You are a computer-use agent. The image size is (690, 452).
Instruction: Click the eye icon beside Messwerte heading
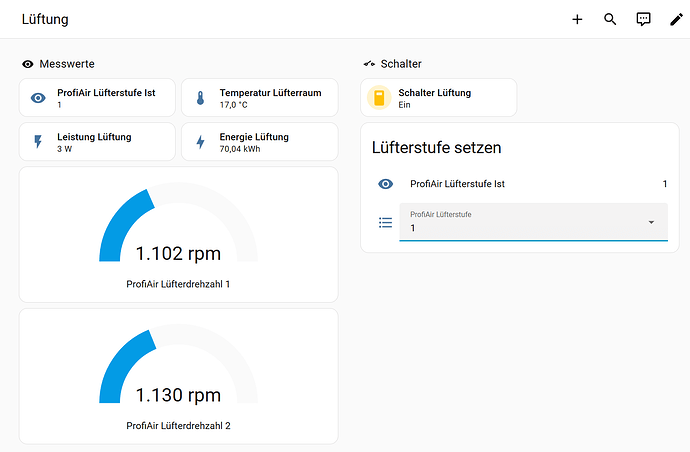click(28, 64)
